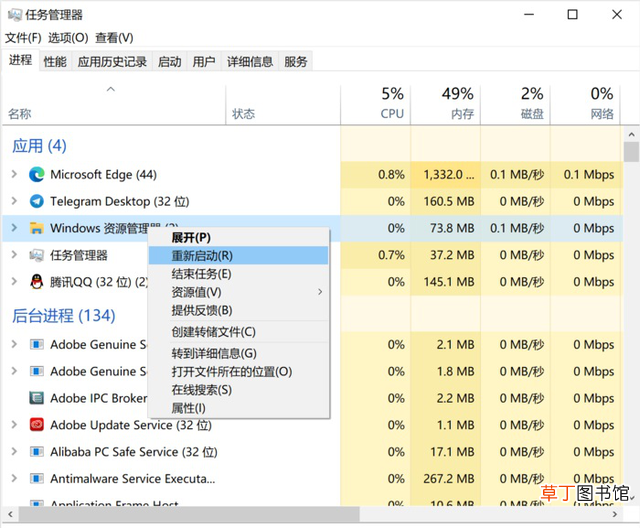The image size is (640, 528).
Task: Click the vertical scrollbar up arrow
Action: [x=631, y=134]
